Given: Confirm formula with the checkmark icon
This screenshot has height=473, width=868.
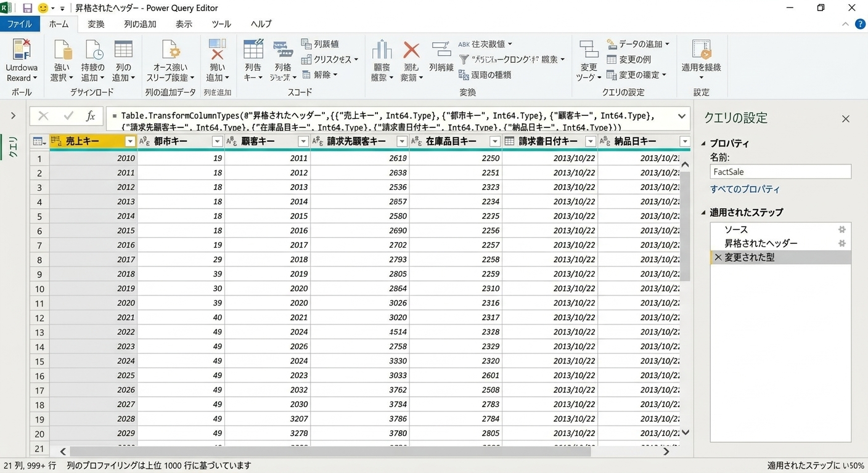Looking at the screenshot, I should point(68,116).
